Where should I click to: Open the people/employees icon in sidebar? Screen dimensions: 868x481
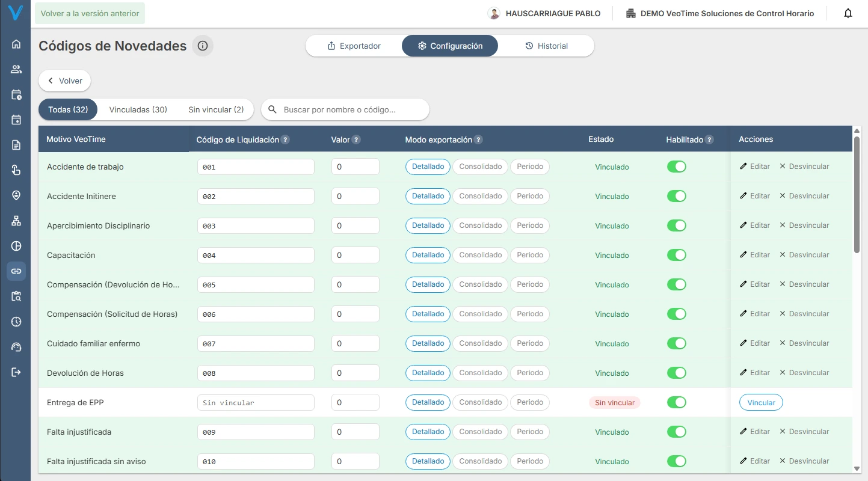[x=16, y=69]
